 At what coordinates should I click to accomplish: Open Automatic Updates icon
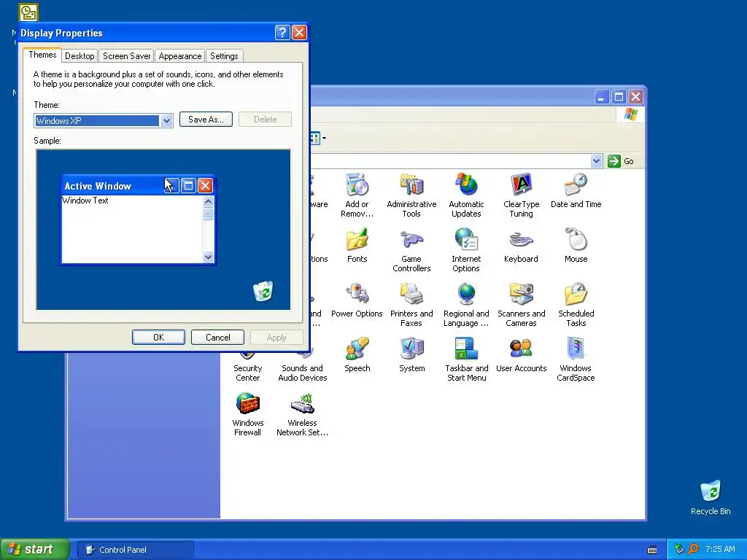(x=466, y=195)
